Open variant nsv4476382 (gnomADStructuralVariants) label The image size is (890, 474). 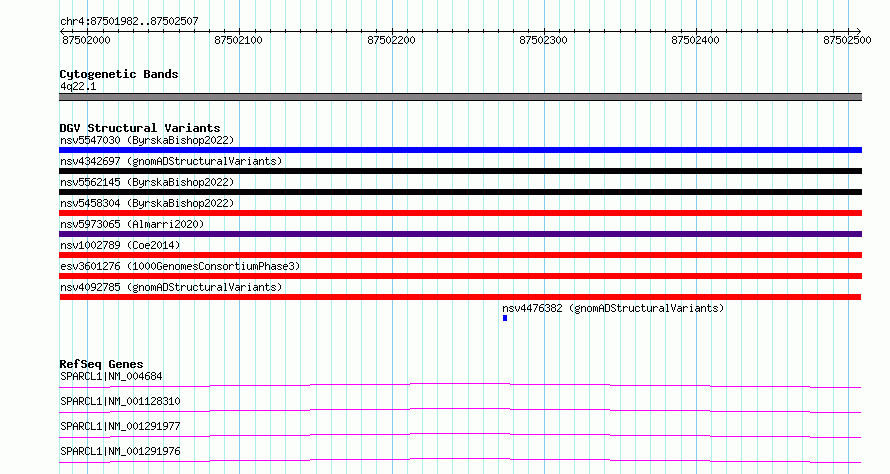tap(613, 308)
